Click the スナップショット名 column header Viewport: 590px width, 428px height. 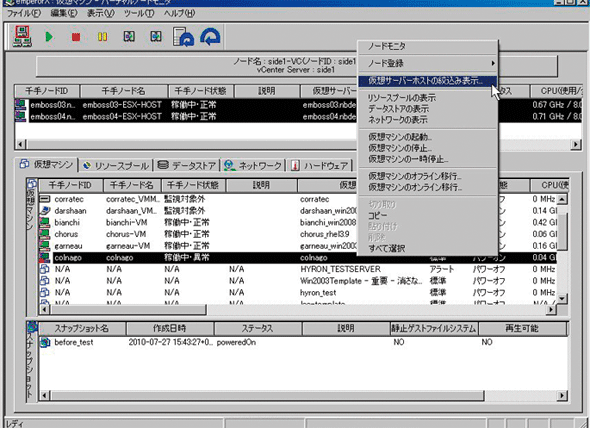[82, 328]
